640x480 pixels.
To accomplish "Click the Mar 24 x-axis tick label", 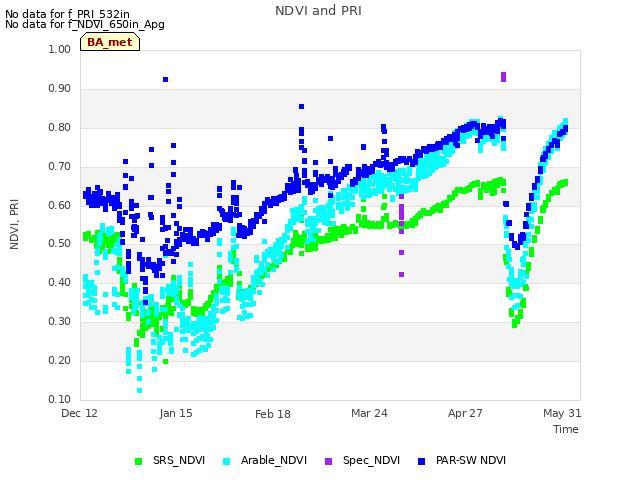I will click(x=369, y=413).
